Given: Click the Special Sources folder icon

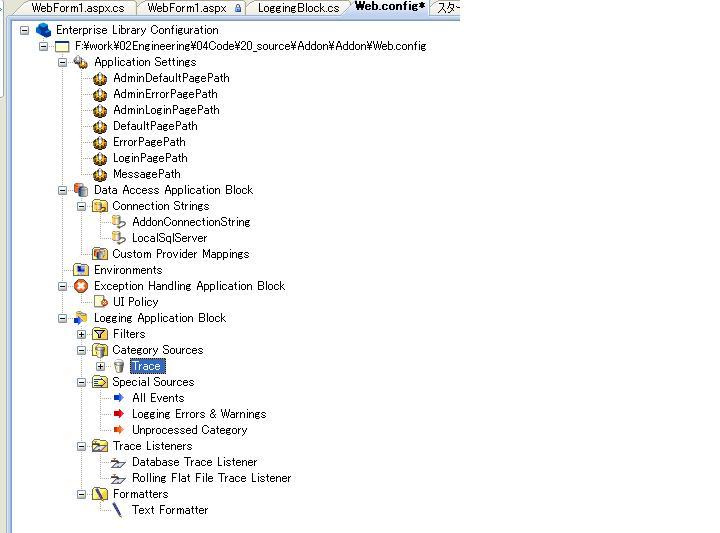Looking at the screenshot, I should [x=100, y=382].
